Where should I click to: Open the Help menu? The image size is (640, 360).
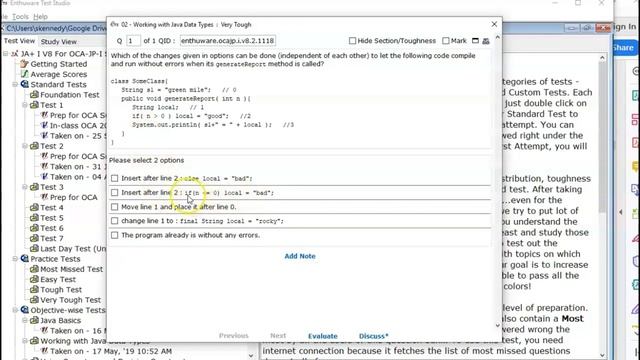(40, 17)
